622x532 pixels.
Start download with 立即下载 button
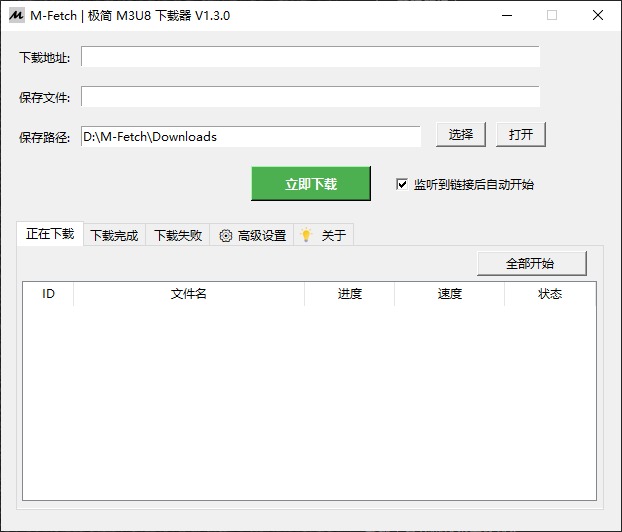(311, 184)
